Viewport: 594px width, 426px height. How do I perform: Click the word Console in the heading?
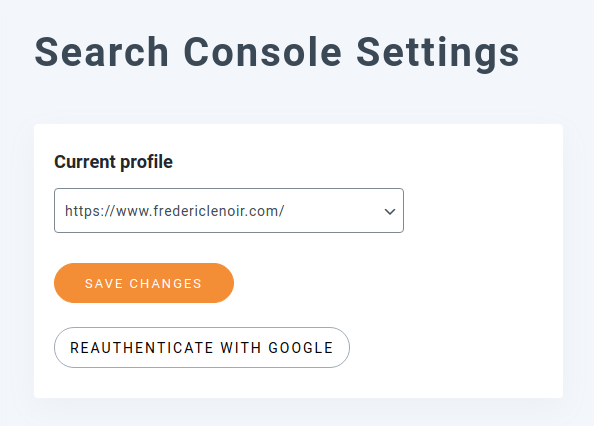point(263,52)
